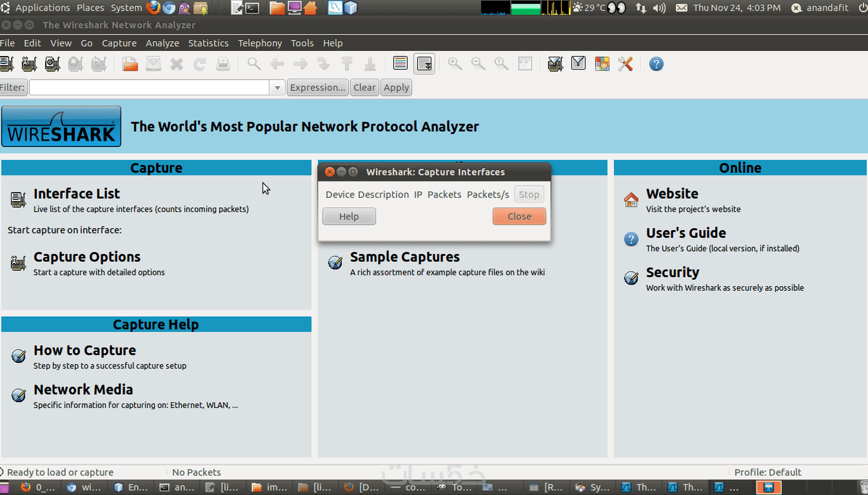Viewport: 868px width, 495px height.
Task: Visit the project Website link
Action: pyautogui.click(x=672, y=194)
